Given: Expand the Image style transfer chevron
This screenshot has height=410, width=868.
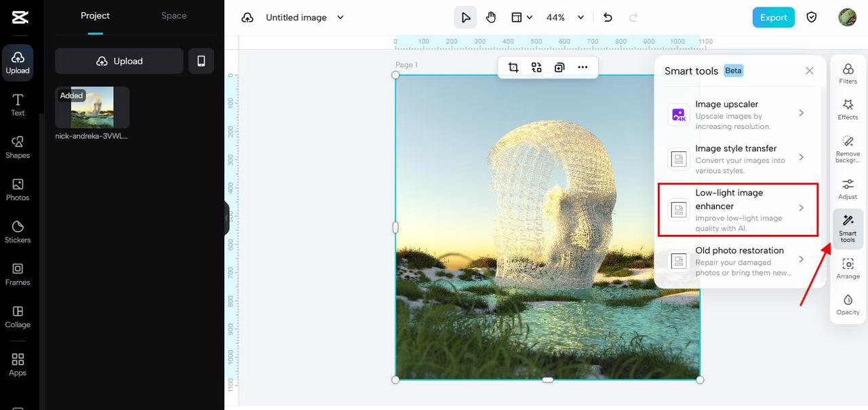Looking at the screenshot, I should 801,157.
